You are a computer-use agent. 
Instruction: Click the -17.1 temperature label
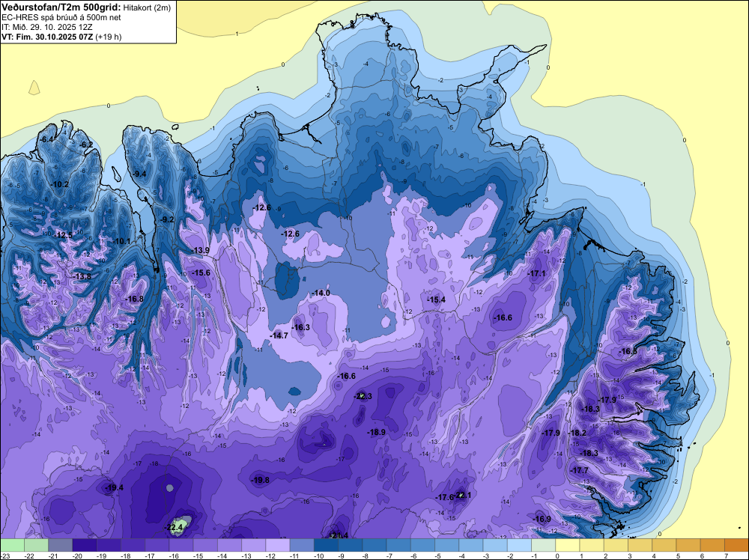click(x=536, y=273)
